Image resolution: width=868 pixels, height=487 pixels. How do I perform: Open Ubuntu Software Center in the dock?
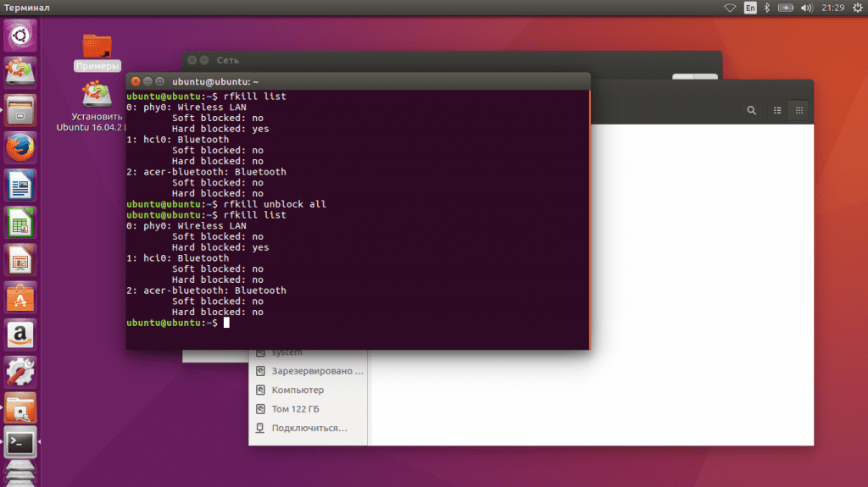(20, 296)
